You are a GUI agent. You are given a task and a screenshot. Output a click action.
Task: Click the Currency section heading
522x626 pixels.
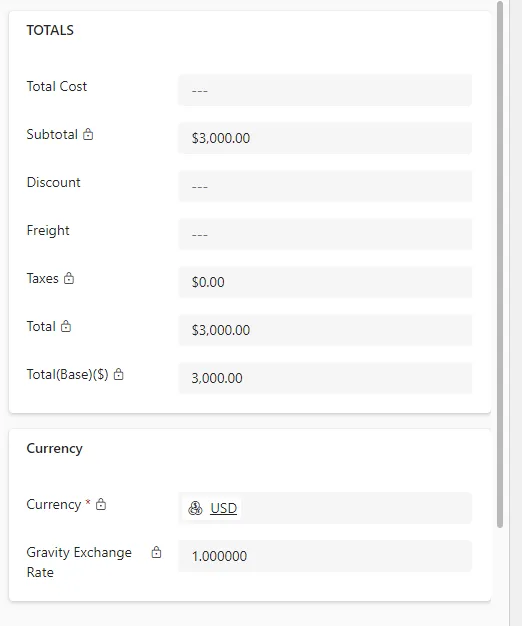55,448
